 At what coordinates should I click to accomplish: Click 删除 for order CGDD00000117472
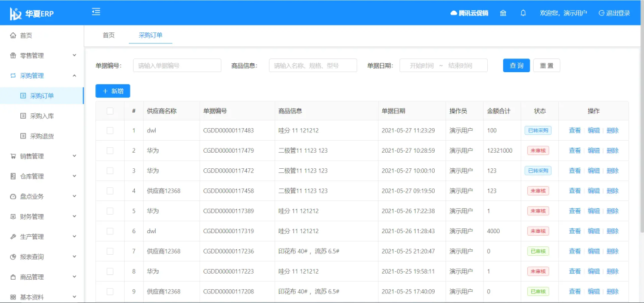612,171
